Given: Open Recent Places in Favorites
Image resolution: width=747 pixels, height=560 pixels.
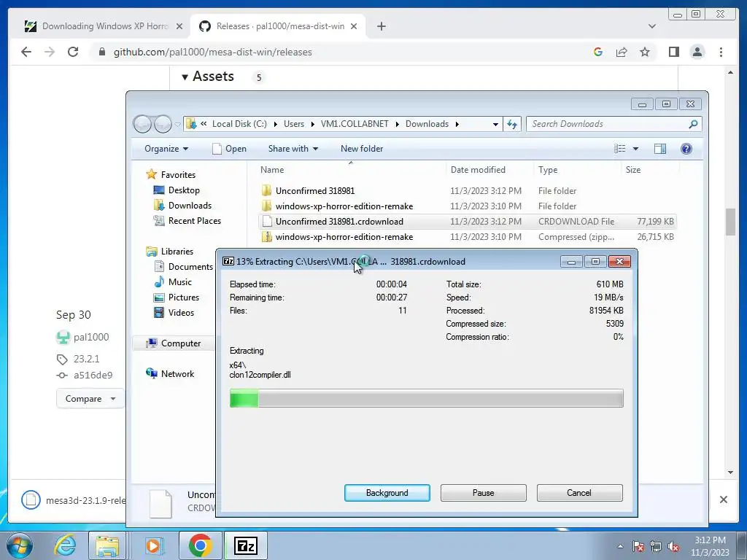Looking at the screenshot, I should click(194, 220).
